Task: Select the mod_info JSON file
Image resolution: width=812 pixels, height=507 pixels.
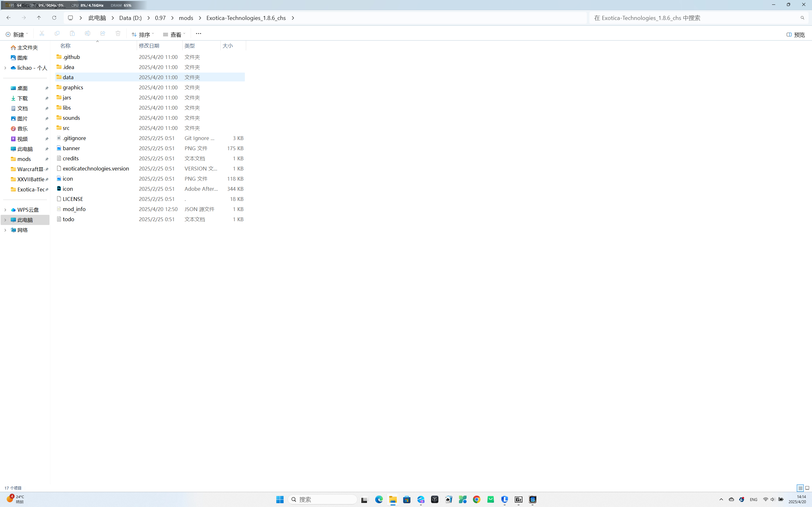Action: (x=74, y=209)
